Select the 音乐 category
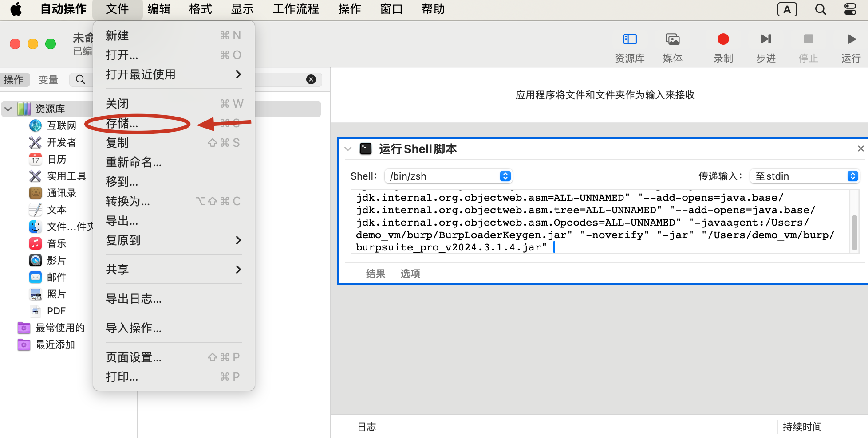 [x=48, y=243]
